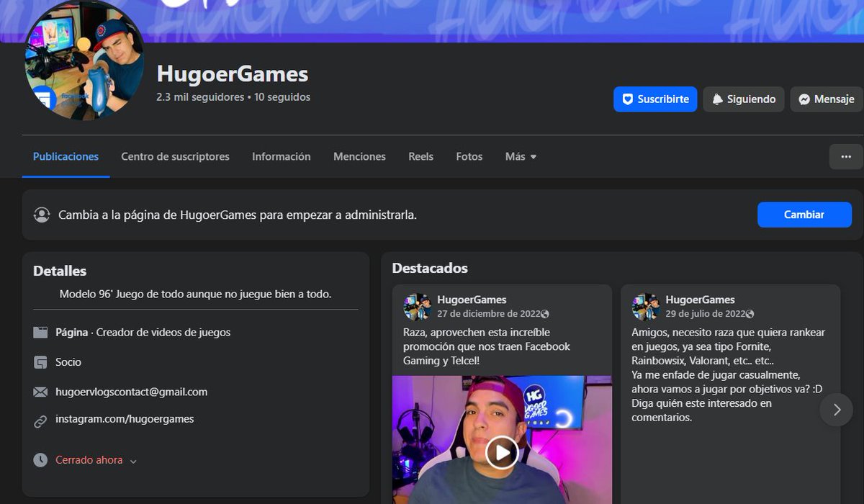Click the envelope icon beside the email address
864x504 pixels.
(40, 392)
